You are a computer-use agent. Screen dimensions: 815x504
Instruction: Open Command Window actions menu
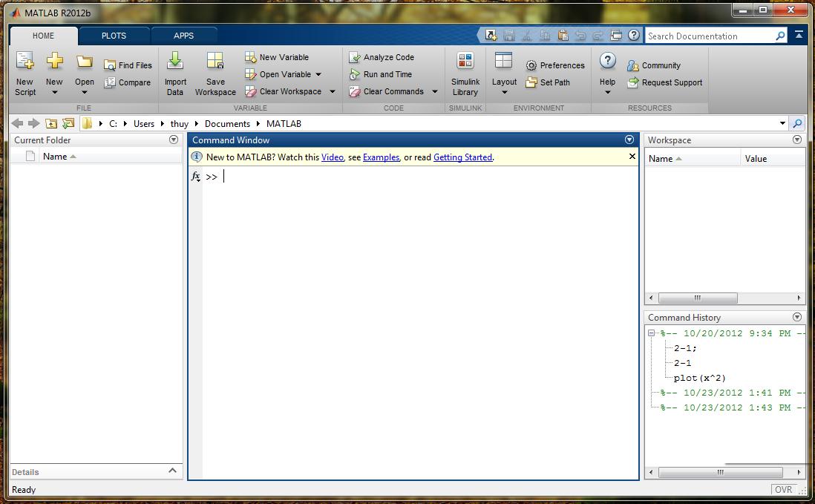click(629, 140)
